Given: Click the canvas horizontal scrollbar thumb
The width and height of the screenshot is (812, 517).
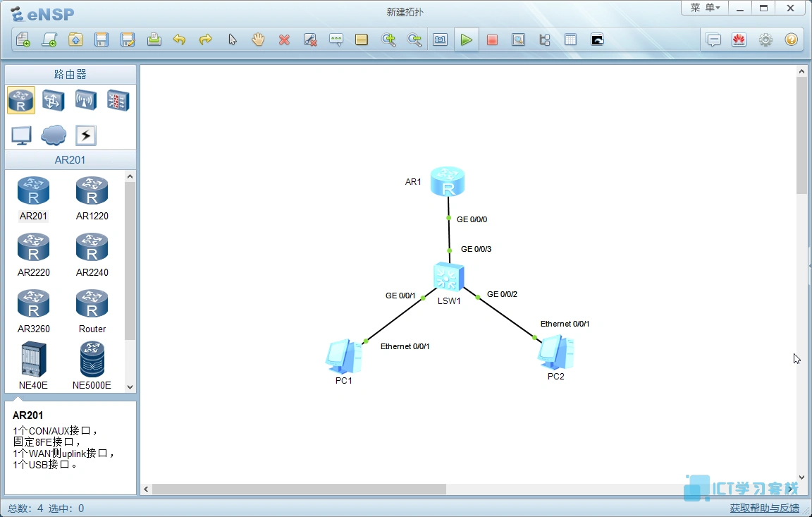Looking at the screenshot, I should pyautogui.click(x=299, y=489).
